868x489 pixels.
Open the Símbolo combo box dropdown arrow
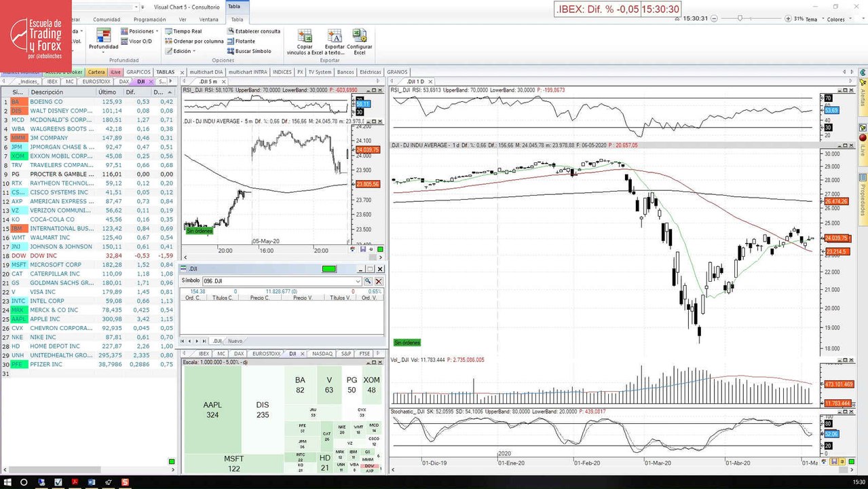tap(358, 280)
